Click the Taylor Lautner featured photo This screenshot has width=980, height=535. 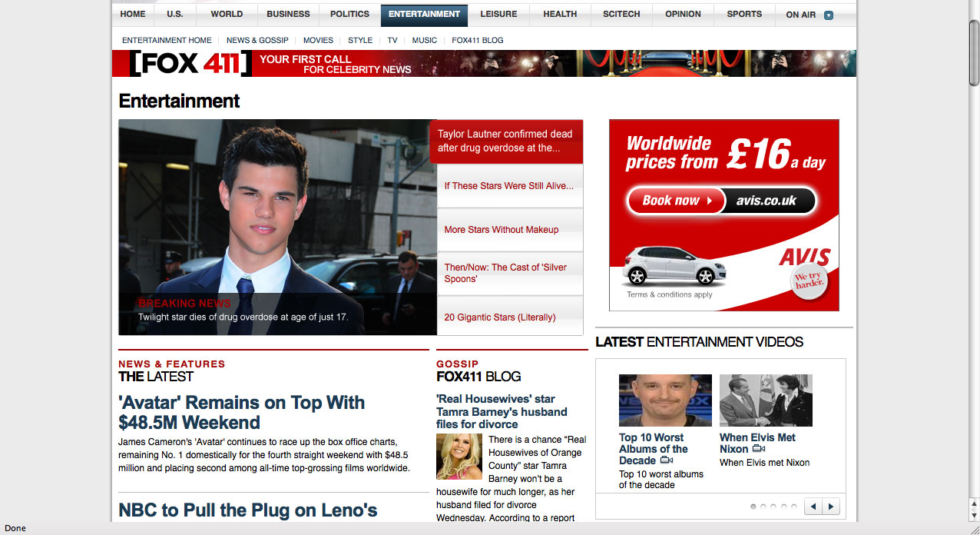point(277,227)
